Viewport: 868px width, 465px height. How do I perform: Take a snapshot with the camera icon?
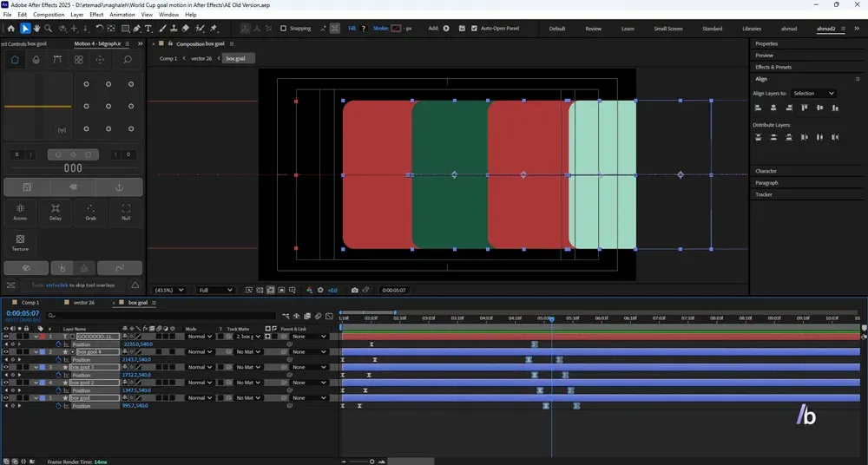[354, 290]
